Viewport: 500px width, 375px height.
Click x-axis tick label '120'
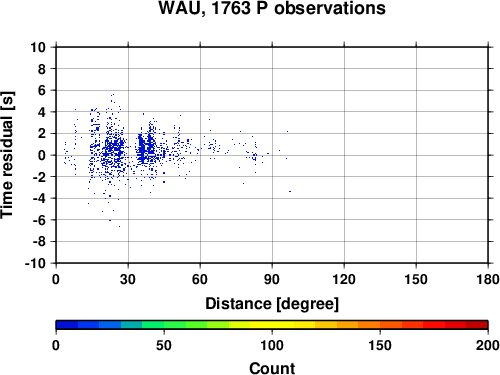[344, 279]
